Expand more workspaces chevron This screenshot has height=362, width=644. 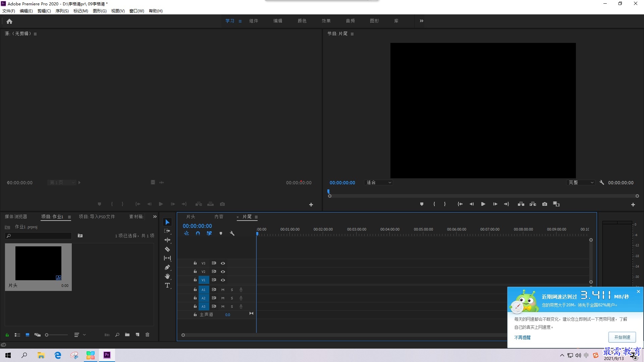pos(422,21)
